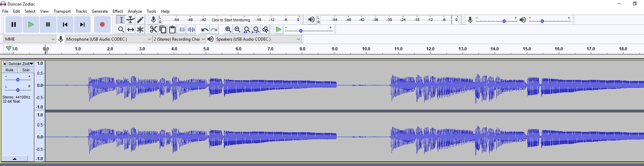Click the Undo arrow icon
Image resolution: width=644 pixels, height=166 pixels.
click(x=205, y=30)
